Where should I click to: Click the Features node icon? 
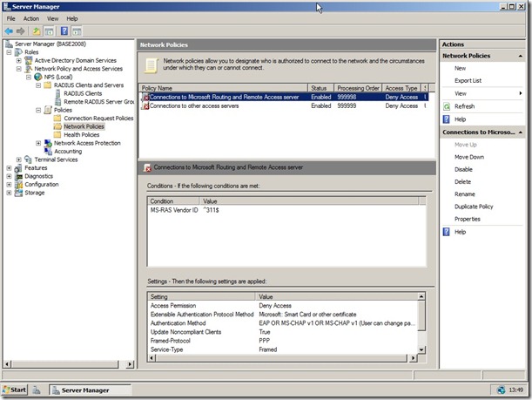point(18,168)
